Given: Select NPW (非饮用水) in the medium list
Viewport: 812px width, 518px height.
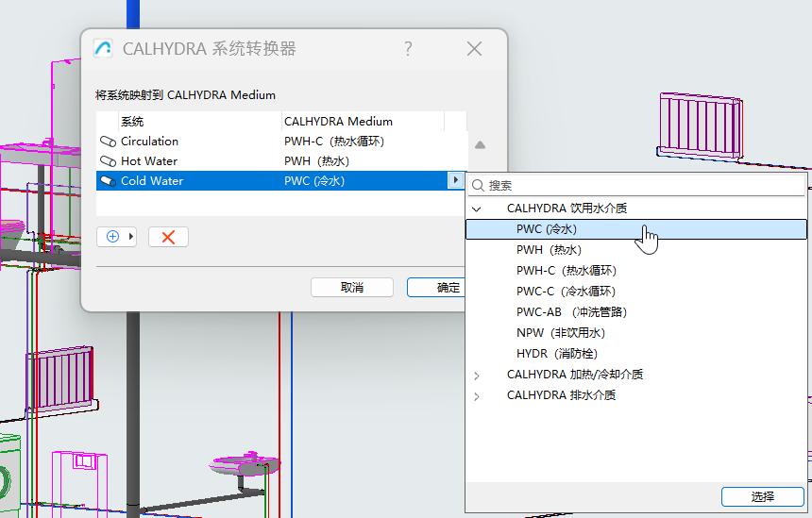Looking at the screenshot, I should pyautogui.click(x=636, y=333).
